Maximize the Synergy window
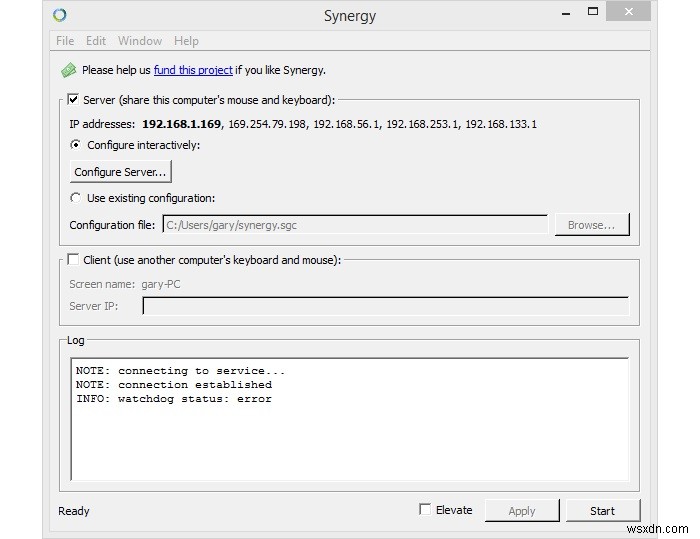The image size is (700, 539). click(x=593, y=12)
